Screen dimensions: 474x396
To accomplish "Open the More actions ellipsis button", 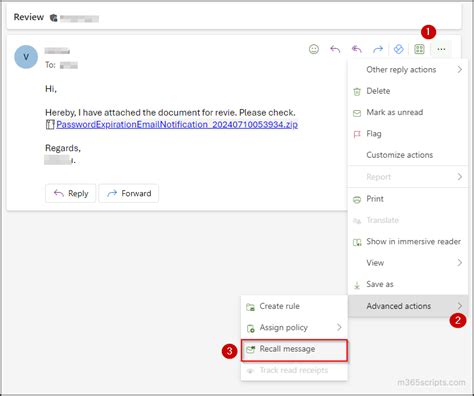I will tap(441, 49).
